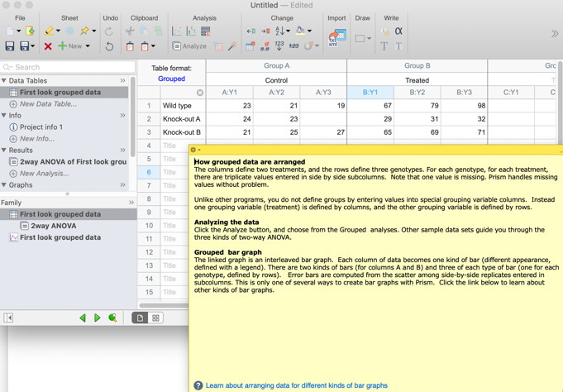Click the A-Z sort icon
This screenshot has width=563, height=392.
(279, 31)
